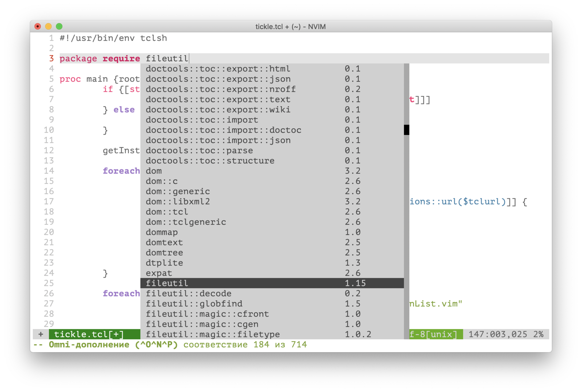Select the dom 3.2 completion
Viewport: 582px width, 392px height.
272,171
